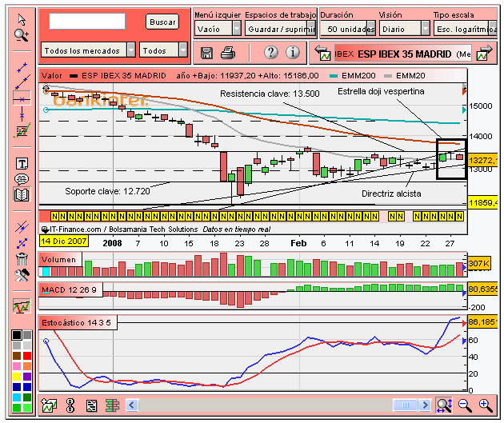Select the line segment drawing tool

pyautogui.click(x=22, y=68)
